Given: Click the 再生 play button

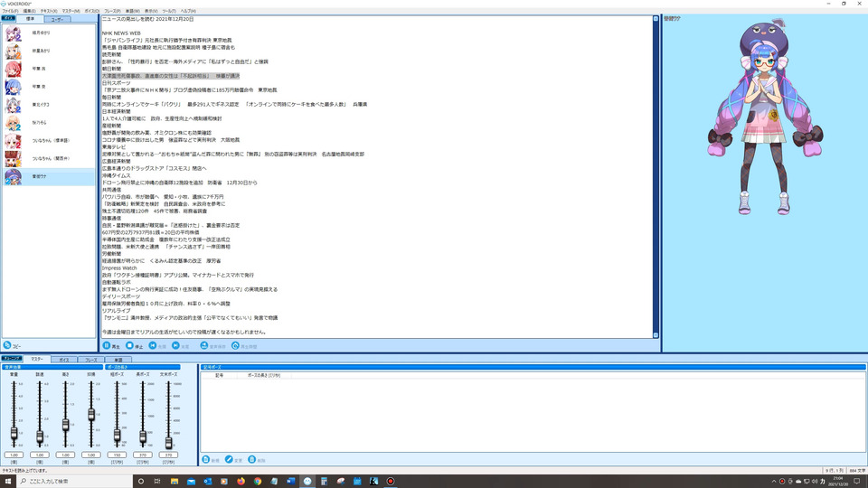Looking at the screenshot, I should 111,346.
